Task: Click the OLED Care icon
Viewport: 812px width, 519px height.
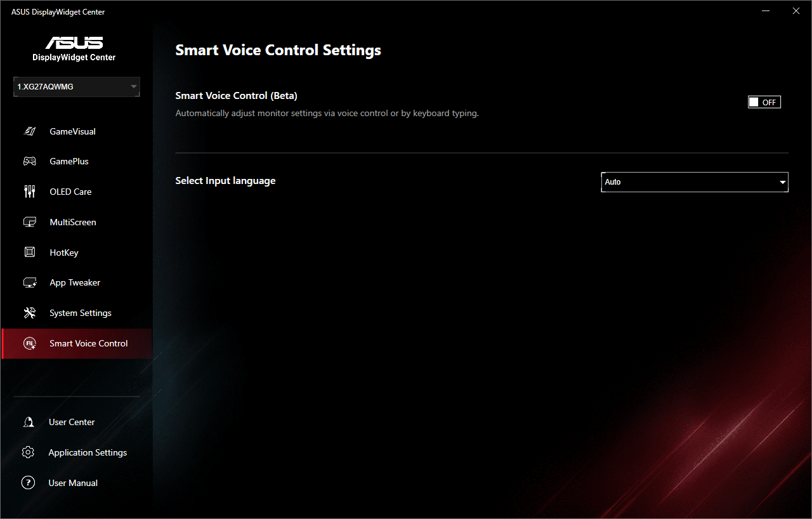Action: click(29, 192)
